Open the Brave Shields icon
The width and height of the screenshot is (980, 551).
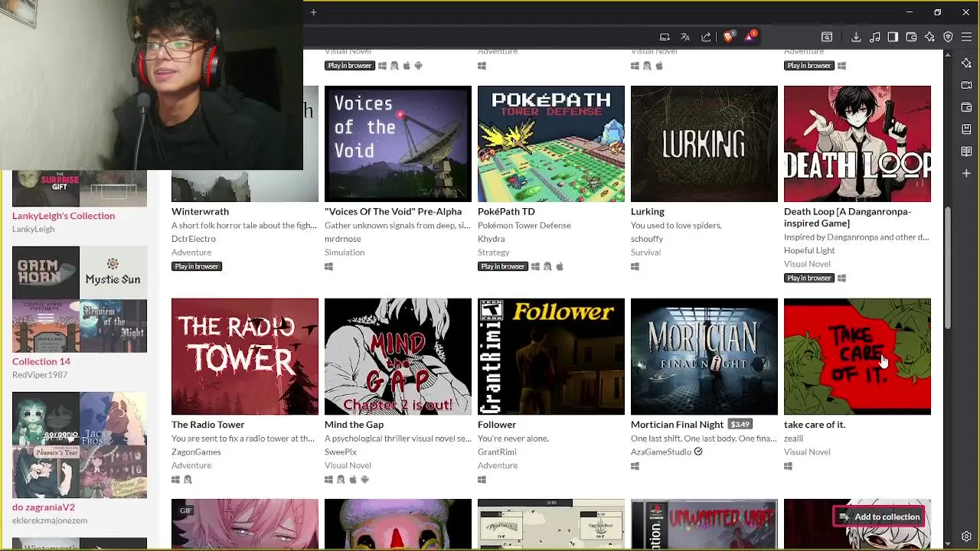pos(728,37)
